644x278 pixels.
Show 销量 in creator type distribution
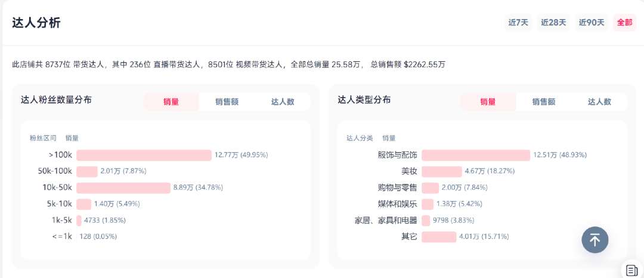point(488,102)
